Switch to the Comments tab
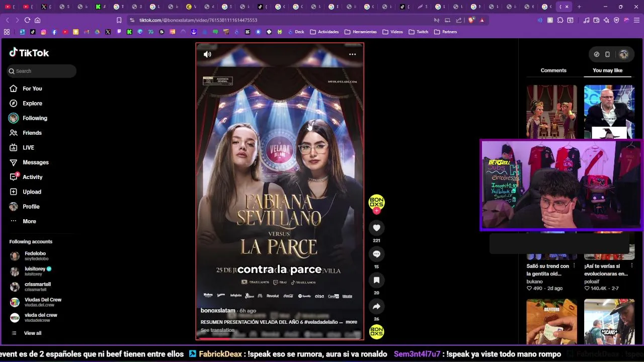 coord(553,70)
